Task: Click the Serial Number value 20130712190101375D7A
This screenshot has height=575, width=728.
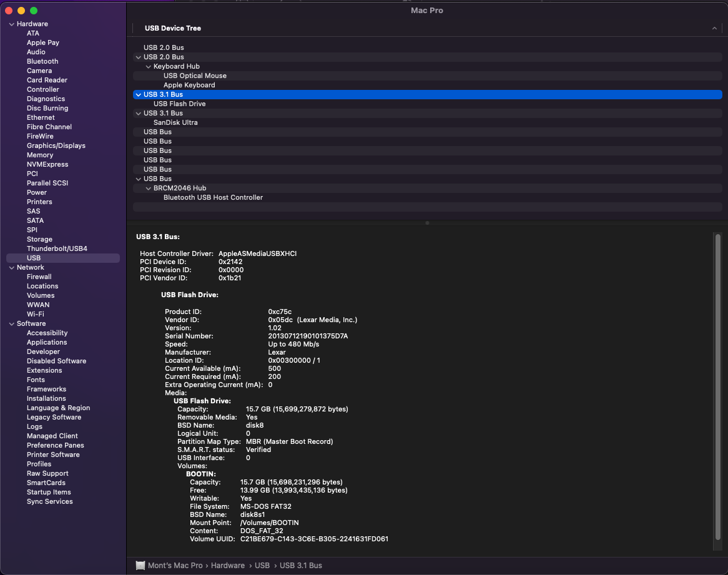Action: [308, 336]
